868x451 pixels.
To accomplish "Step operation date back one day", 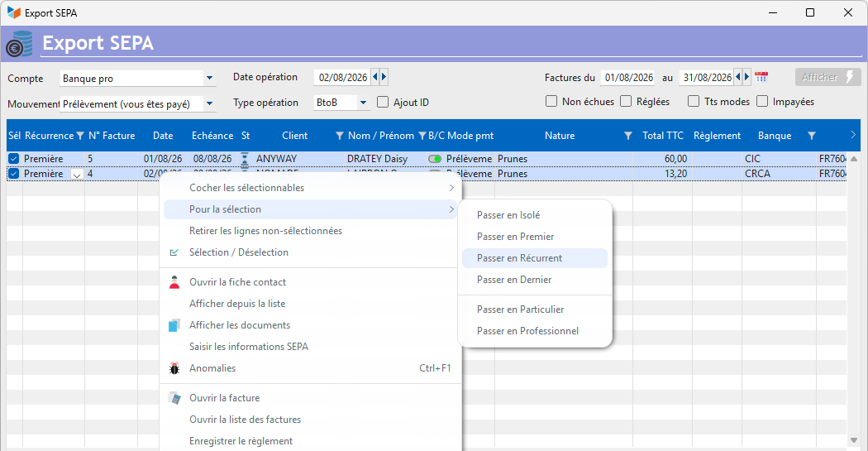I will click(x=374, y=77).
